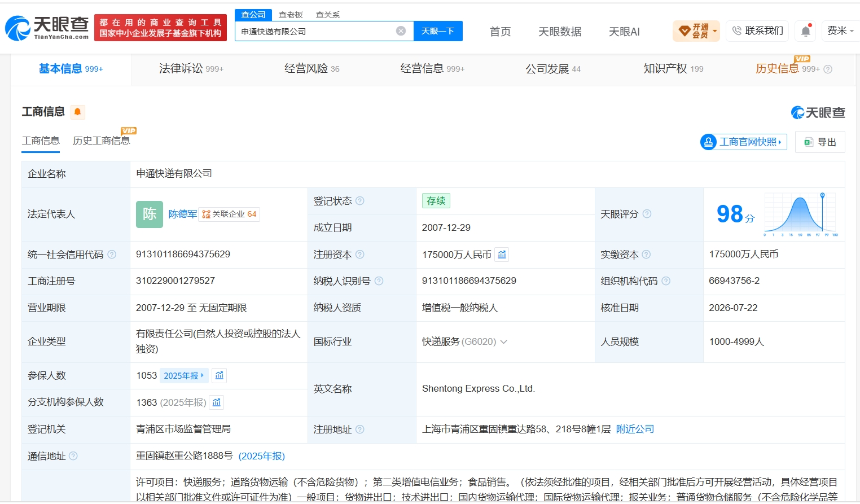Image resolution: width=860 pixels, height=504 pixels.
Task: Open the 工商官网快照 snapshot
Action: coord(744,142)
